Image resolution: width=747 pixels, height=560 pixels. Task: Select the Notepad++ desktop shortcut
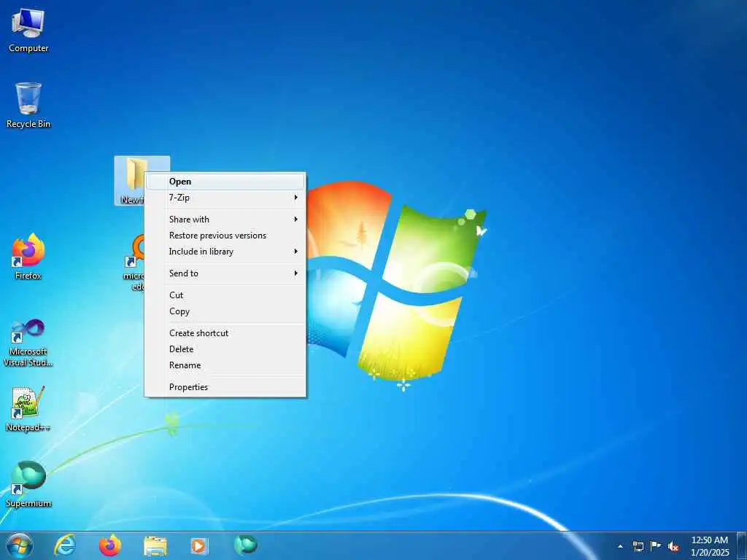(x=28, y=408)
